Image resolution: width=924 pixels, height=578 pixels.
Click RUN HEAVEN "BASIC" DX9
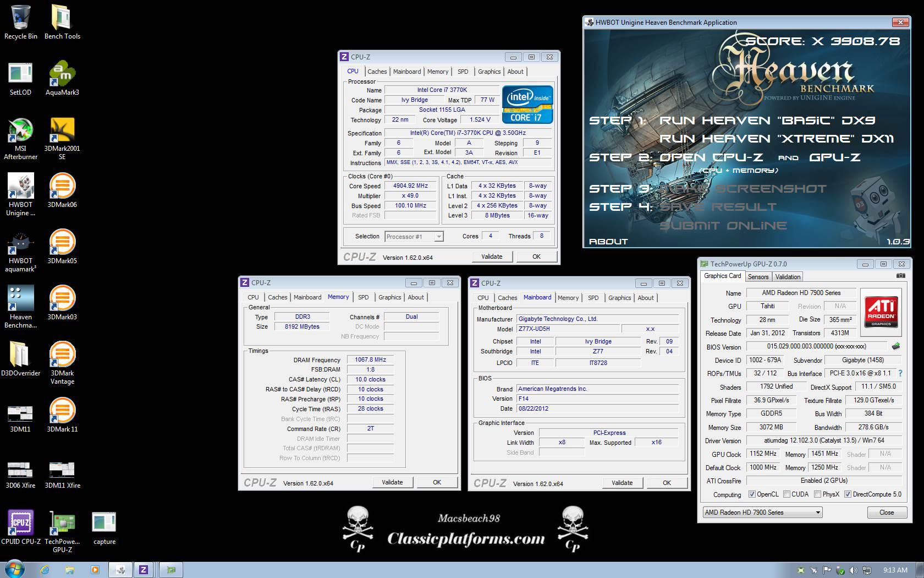point(767,121)
